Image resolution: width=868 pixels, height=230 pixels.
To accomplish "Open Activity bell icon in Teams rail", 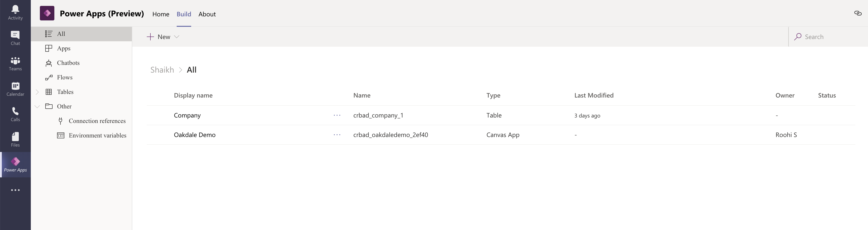I will click(15, 9).
